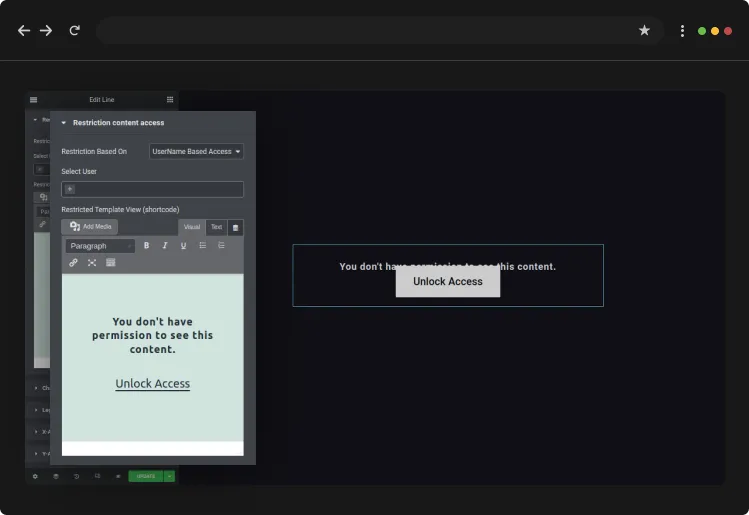Open the navigator layers icon
This screenshot has height=515, width=749.
click(56, 476)
